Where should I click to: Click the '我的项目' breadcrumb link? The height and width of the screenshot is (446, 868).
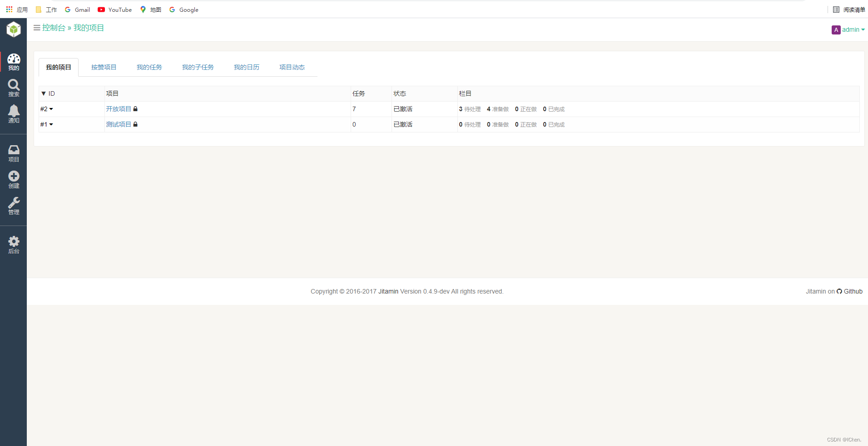click(89, 28)
